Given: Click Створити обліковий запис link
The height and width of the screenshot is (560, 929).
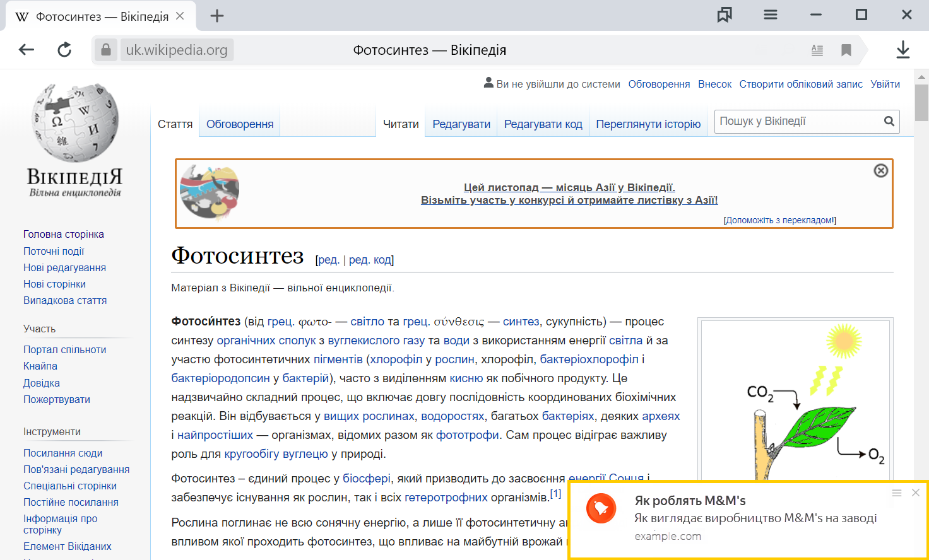Looking at the screenshot, I should tap(801, 84).
